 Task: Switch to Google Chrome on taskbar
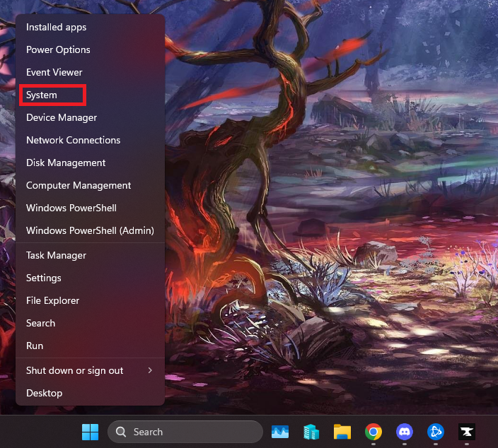[x=373, y=432]
